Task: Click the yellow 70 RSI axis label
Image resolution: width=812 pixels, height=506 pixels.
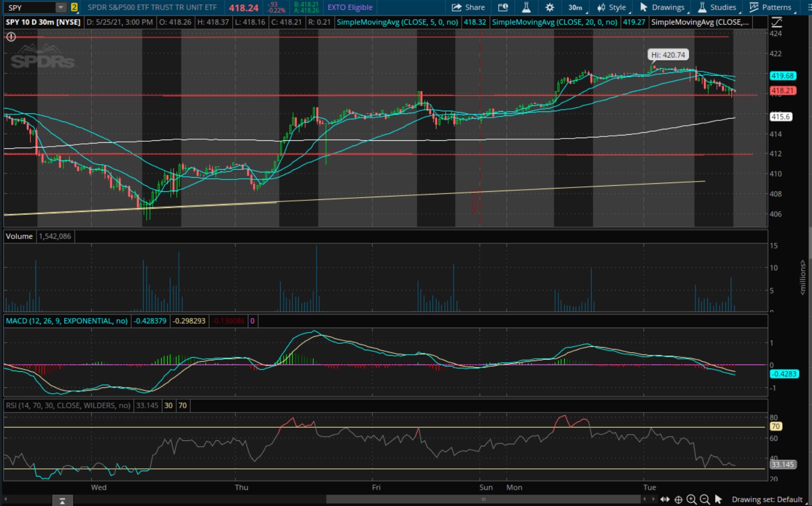Action: (776, 427)
